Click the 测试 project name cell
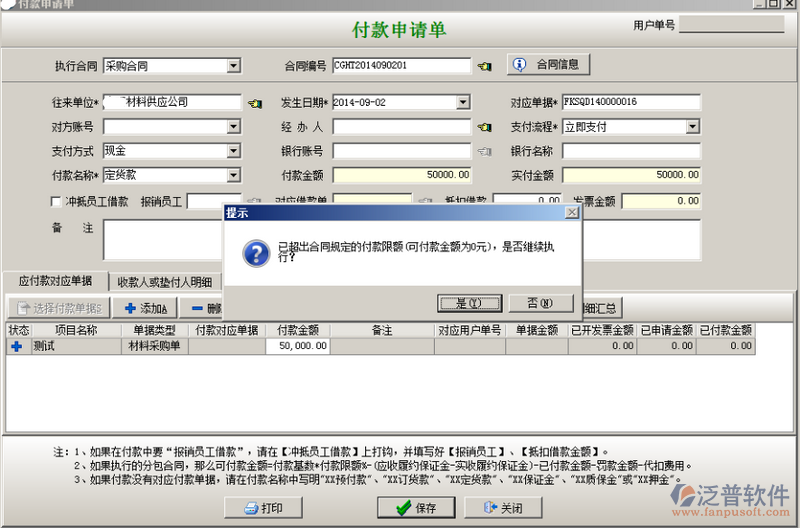Viewport: 800px width, 528px height. tap(77, 346)
